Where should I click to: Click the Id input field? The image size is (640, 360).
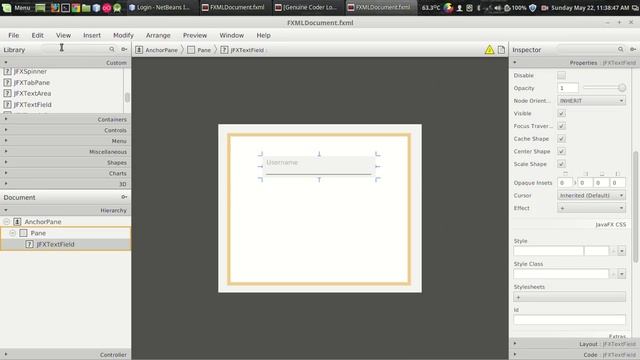point(569,320)
